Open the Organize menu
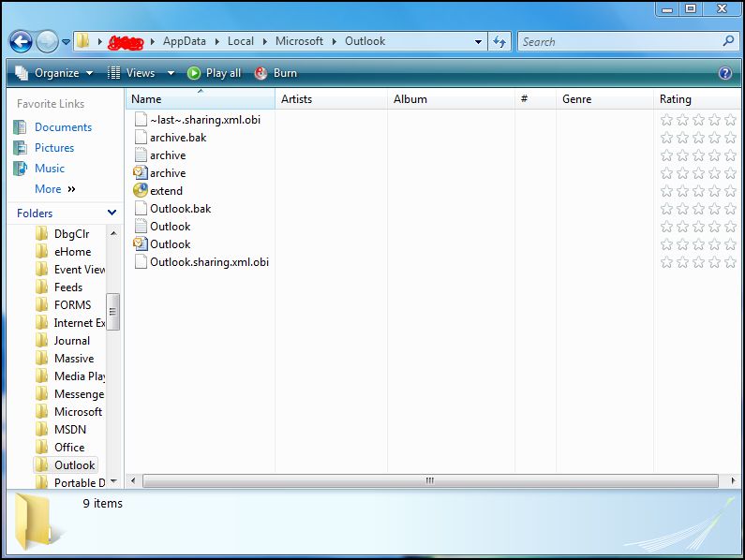Image resolution: width=745 pixels, height=560 pixels. (53, 73)
